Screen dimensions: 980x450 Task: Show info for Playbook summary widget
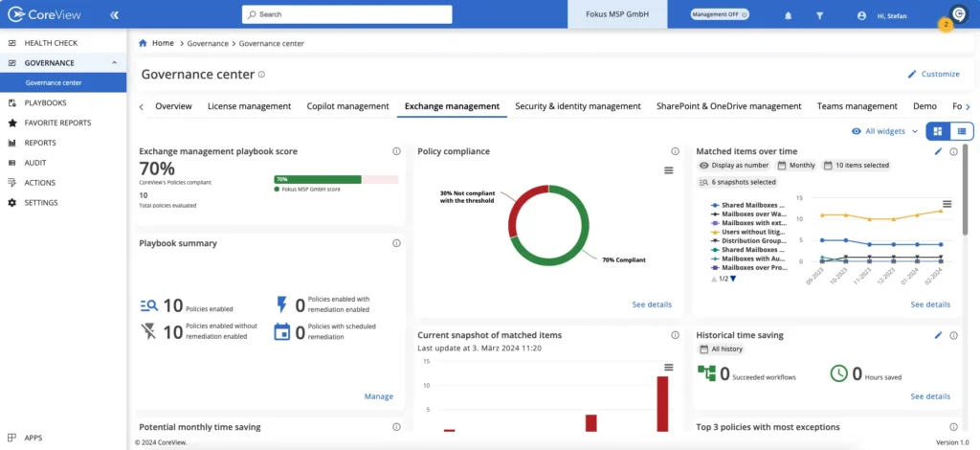pos(396,243)
